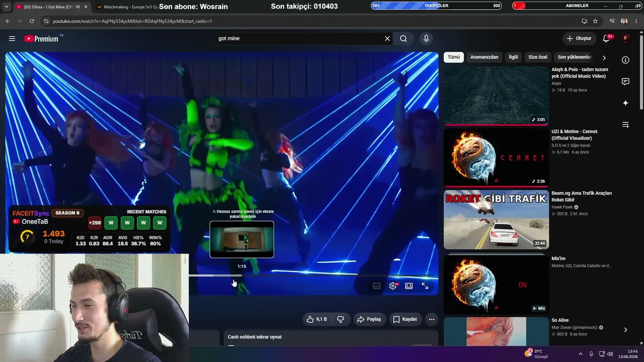Open the comments icon in right sidebar
This screenshot has width=644, height=362.
click(625, 81)
